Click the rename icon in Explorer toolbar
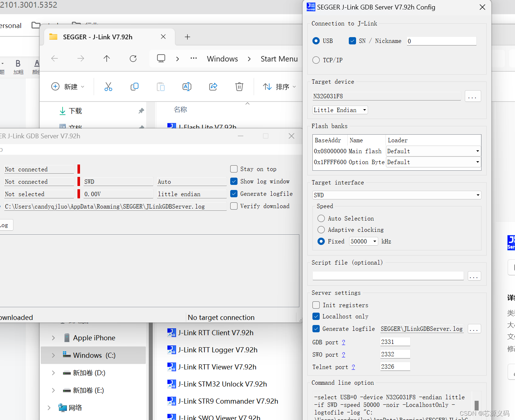The image size is (515, 420). 187,87
